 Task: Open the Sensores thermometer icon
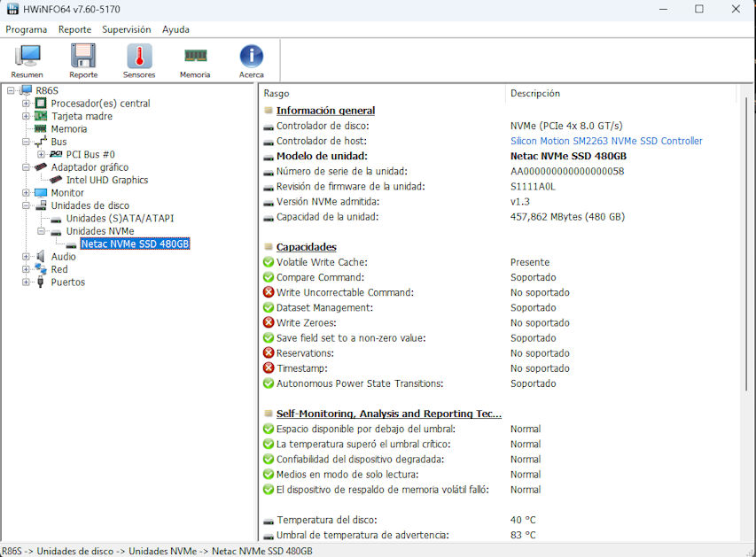[x=139, y=56]
